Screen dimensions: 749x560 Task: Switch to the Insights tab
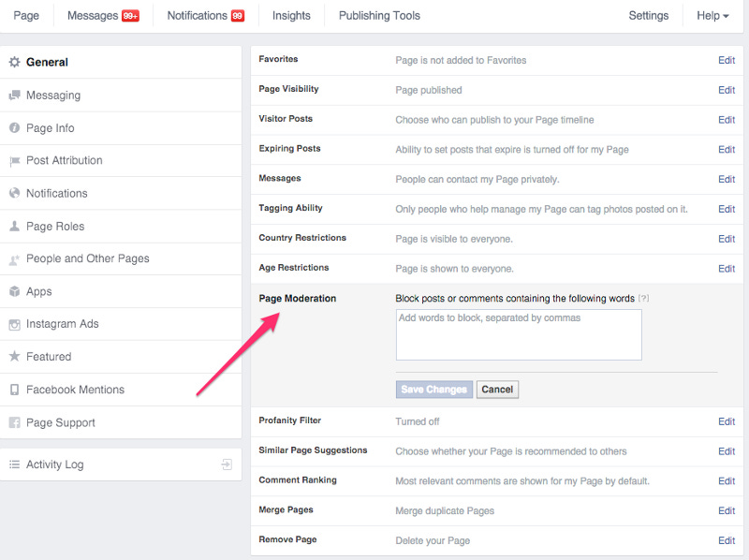coord(291,16)
